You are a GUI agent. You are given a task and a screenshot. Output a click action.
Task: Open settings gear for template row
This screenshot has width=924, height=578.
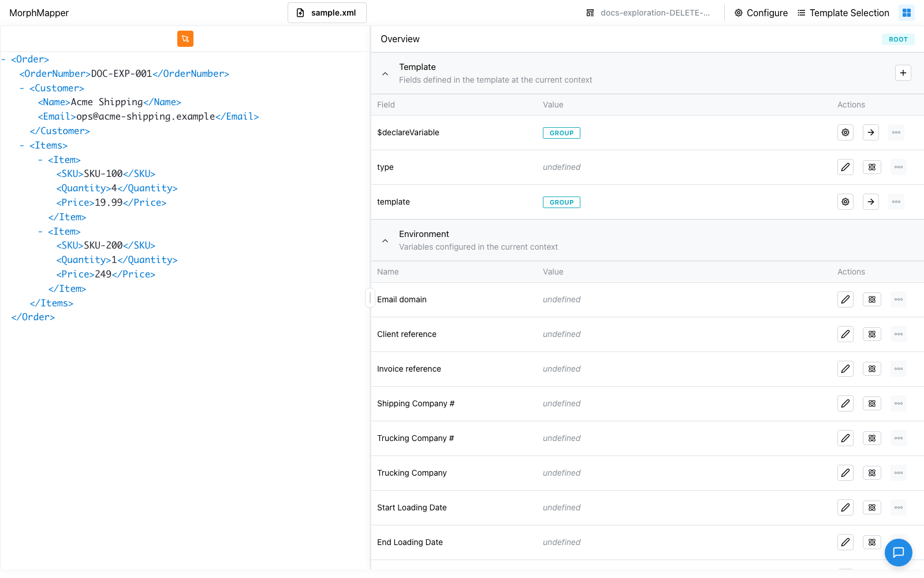[x=845, y=202]
